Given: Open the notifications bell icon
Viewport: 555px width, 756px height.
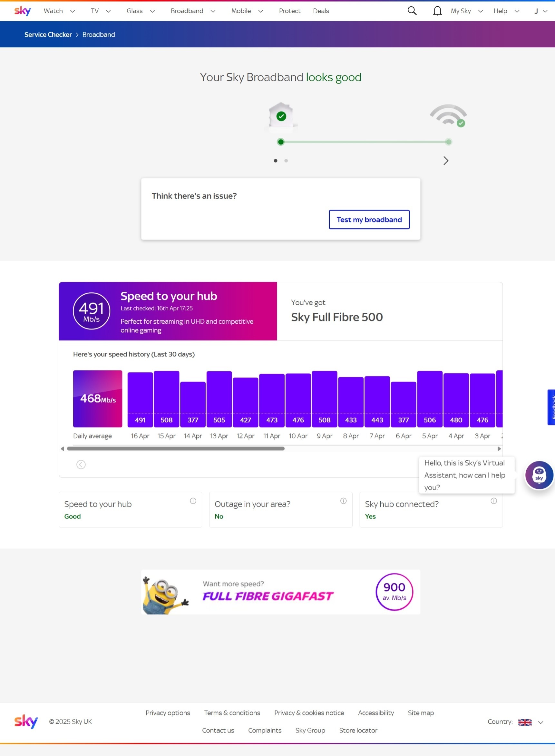Looking at the screenshot, I should point(437,11).
